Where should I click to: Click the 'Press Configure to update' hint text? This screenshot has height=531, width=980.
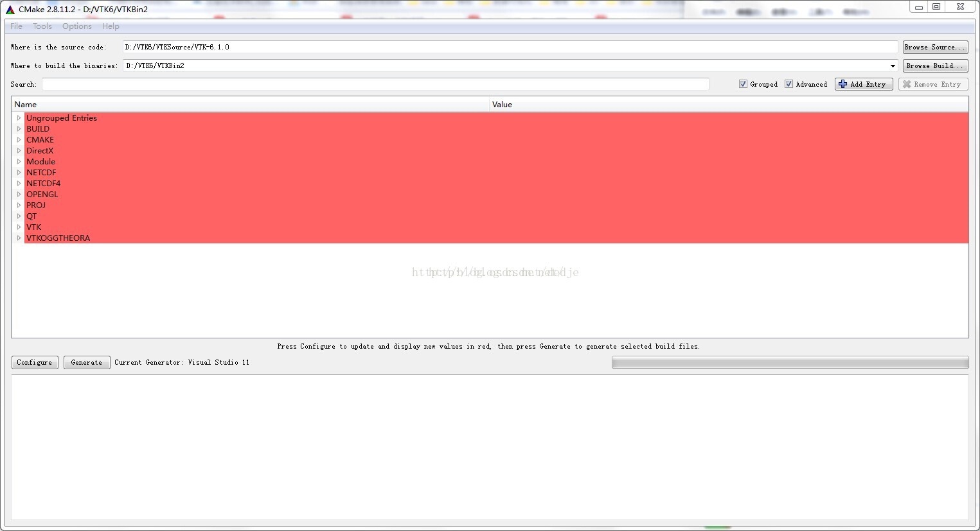(x=488, y=347)
